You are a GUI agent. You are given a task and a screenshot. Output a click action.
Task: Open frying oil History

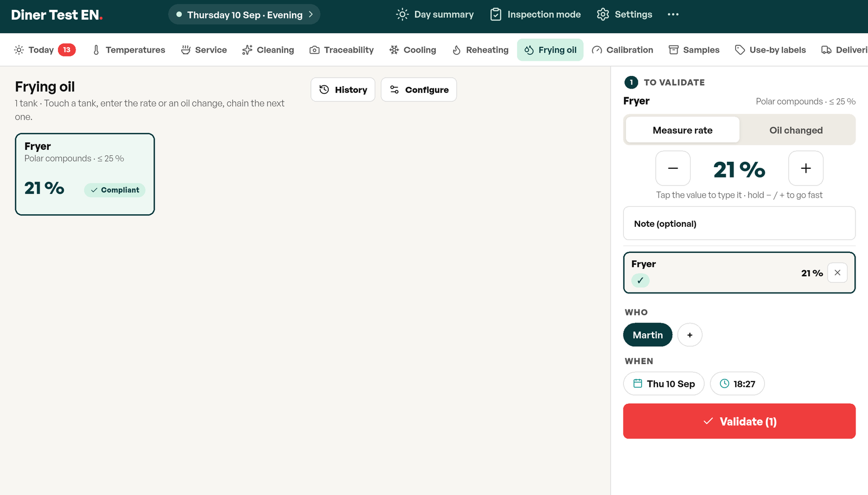(x=343, y=90)
